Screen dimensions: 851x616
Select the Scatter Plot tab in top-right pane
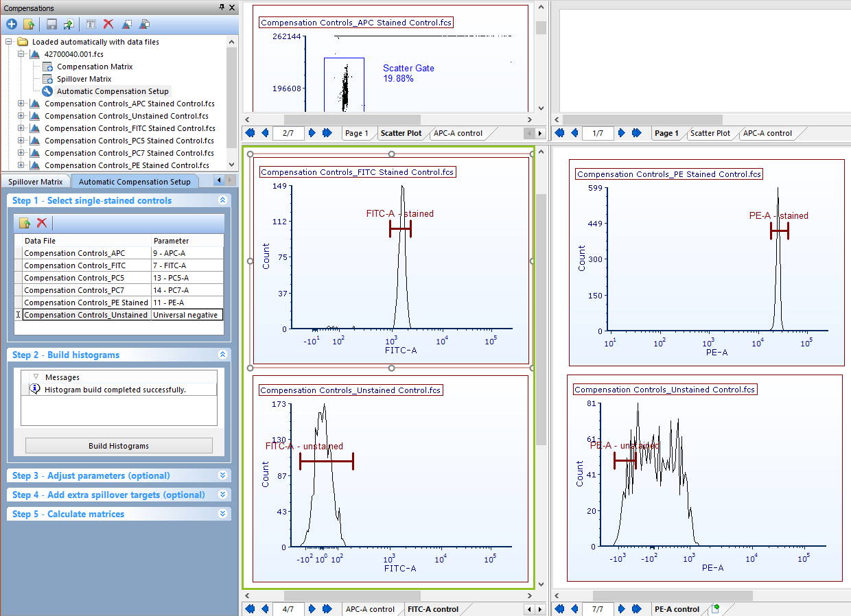(x=710, y=133)
